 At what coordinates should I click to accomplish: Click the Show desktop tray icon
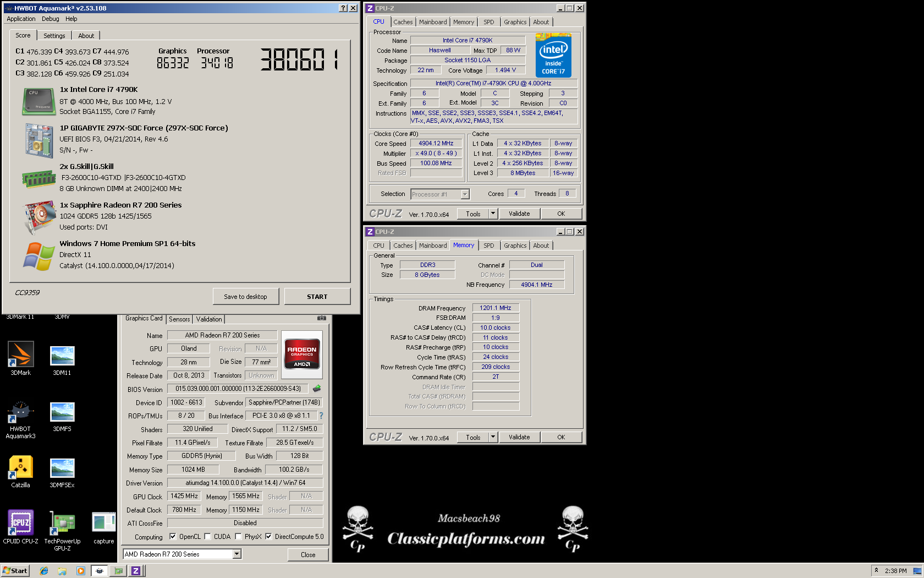click(x=917, y=571)
